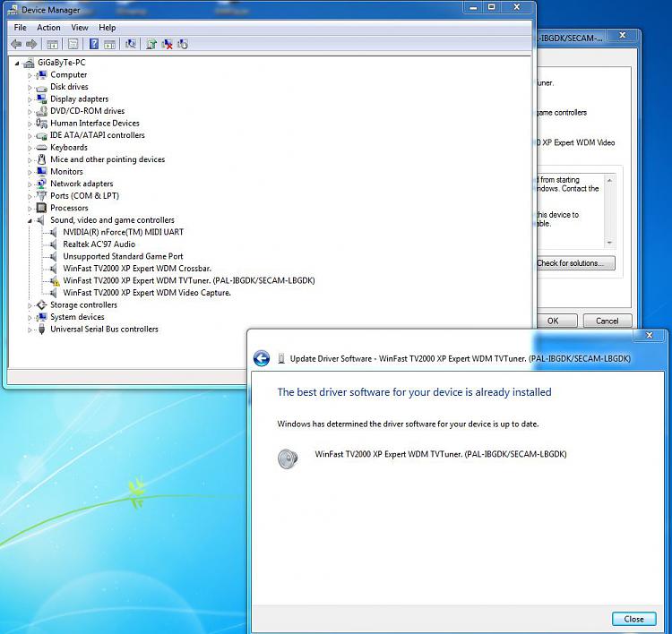Image resolution: width=672 pixels, height=634 pixels.
Task: Select WinFast WDM TVTuner entry in device tree
Action: [189, 280]
